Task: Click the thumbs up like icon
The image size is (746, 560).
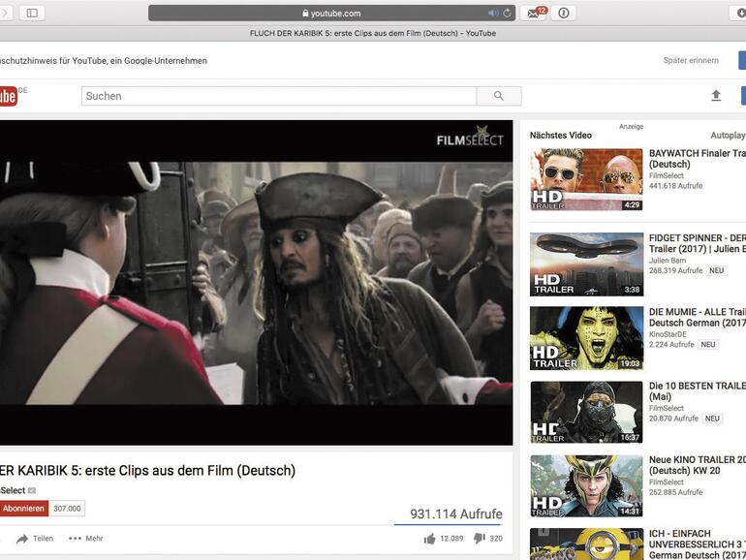Action: click(429, 539)
